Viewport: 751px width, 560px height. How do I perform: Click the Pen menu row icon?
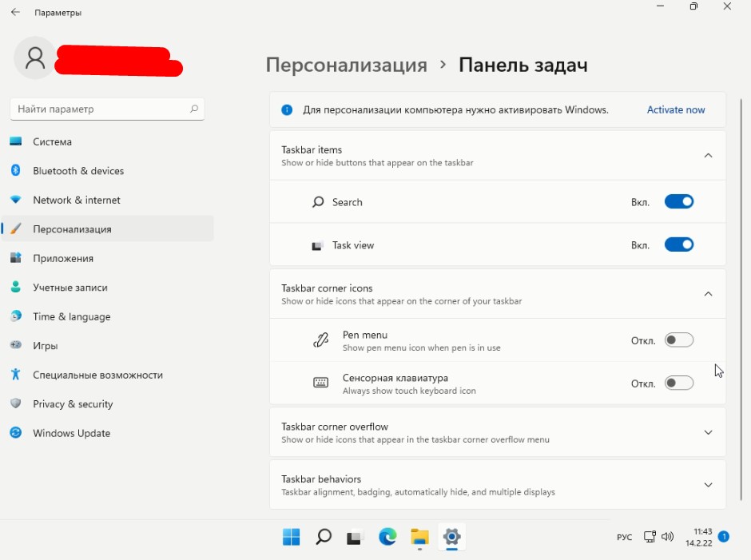[320, 340]
